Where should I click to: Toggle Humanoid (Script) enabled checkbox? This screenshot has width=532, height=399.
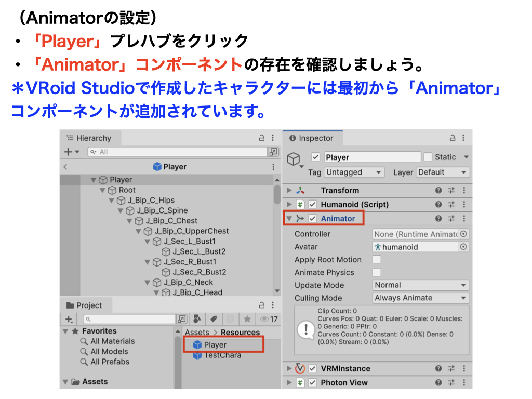(312, 205)
